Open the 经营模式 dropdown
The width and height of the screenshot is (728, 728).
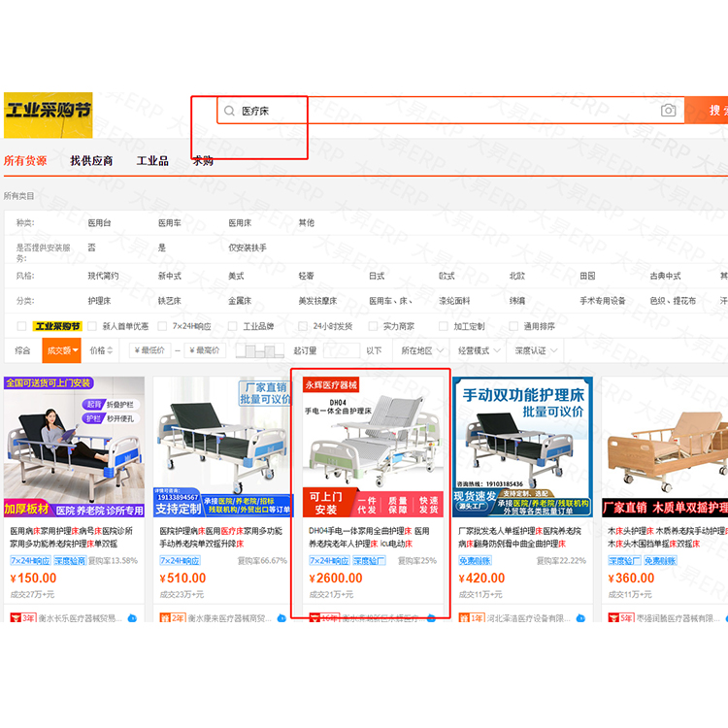479,350
